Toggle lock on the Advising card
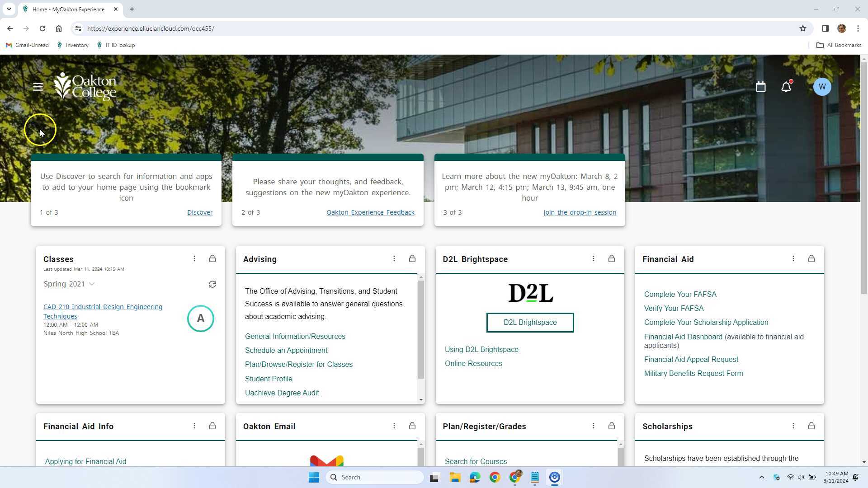 tap(412, 259)
